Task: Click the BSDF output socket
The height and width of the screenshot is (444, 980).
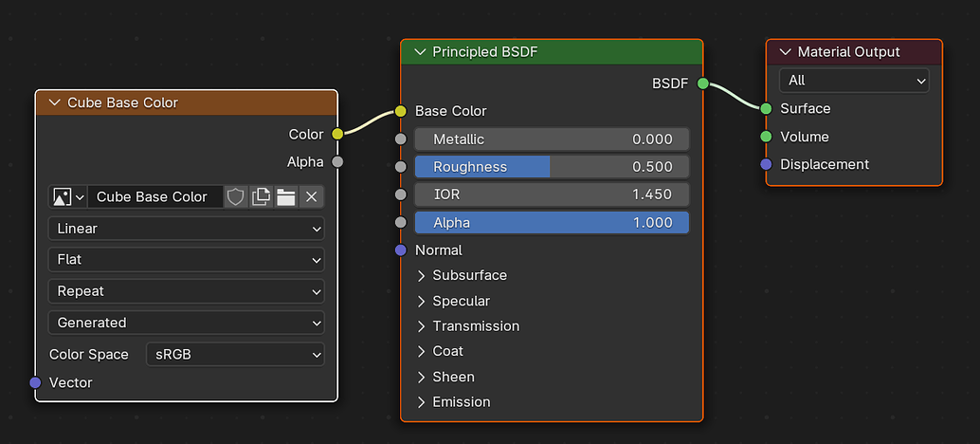Action: point(703,83)
